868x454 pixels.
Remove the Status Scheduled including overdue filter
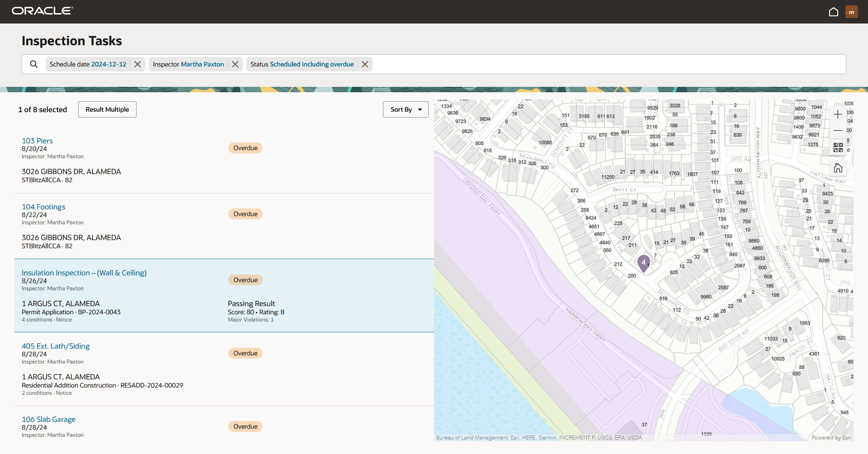point(365,64)
